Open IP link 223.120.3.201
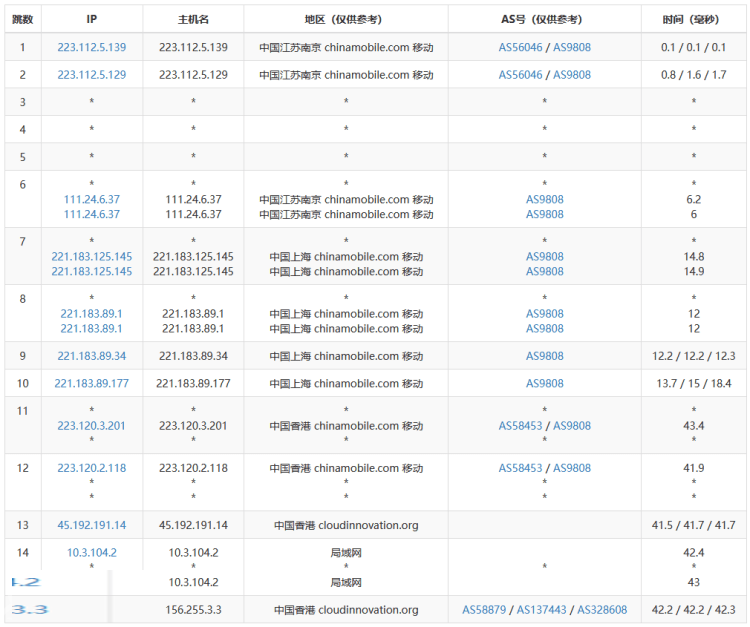The image size is (750, 627). pos(92,426)
